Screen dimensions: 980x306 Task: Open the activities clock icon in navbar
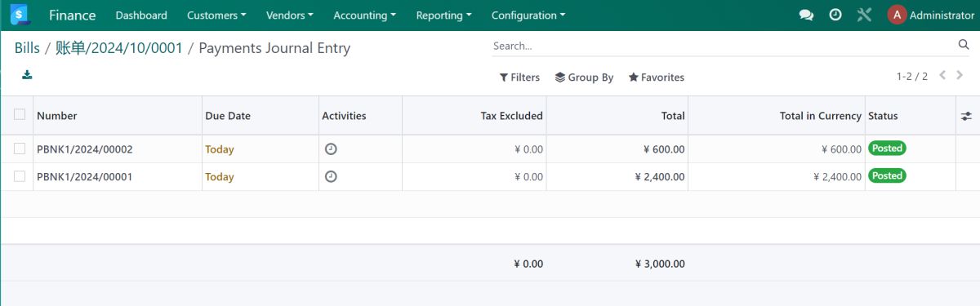(x=835, y=15)
